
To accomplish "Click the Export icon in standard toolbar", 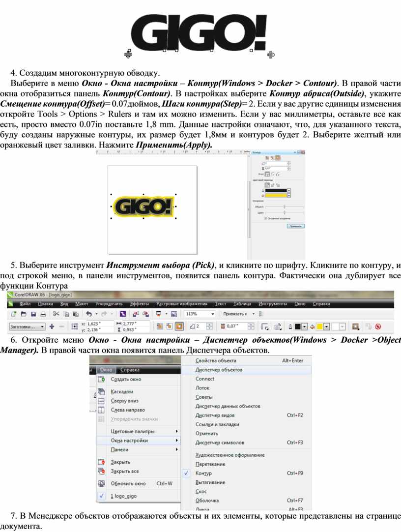I will 146,314.
